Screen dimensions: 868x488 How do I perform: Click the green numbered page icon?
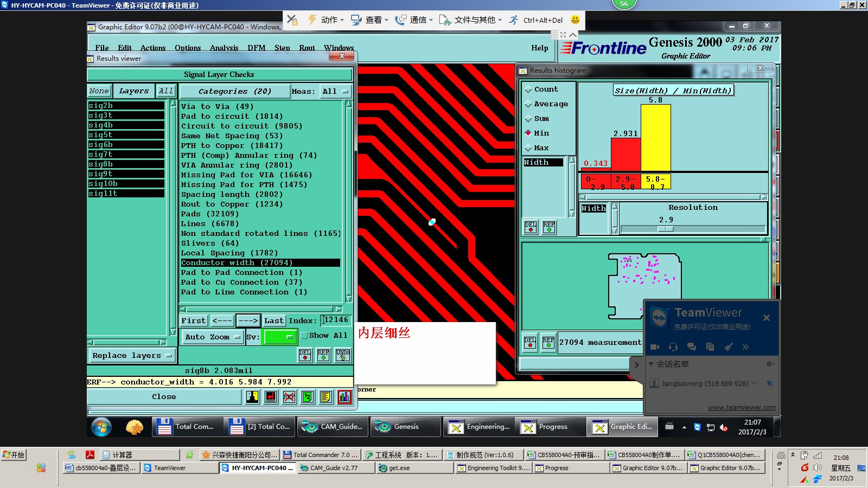click(x=307, y=397)
